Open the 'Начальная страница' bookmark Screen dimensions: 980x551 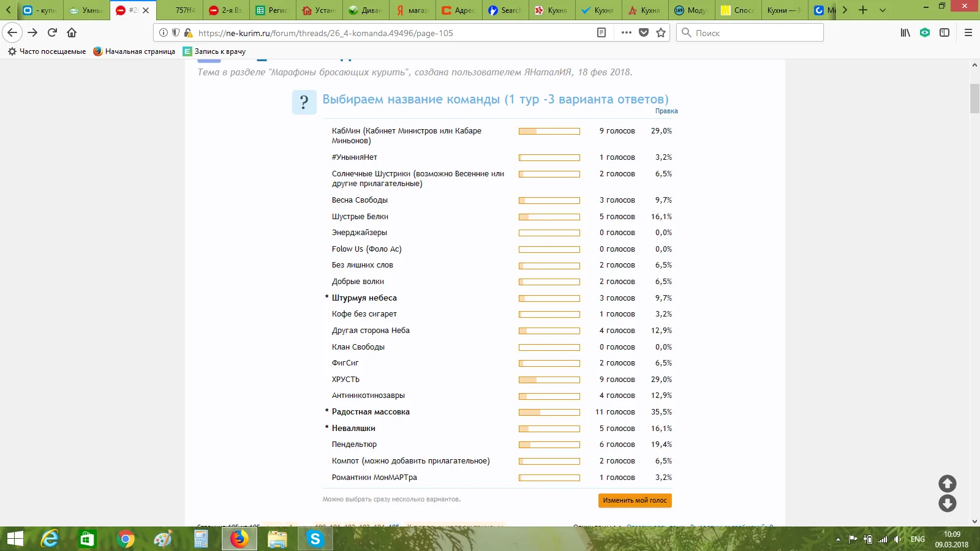coord(134,51)
